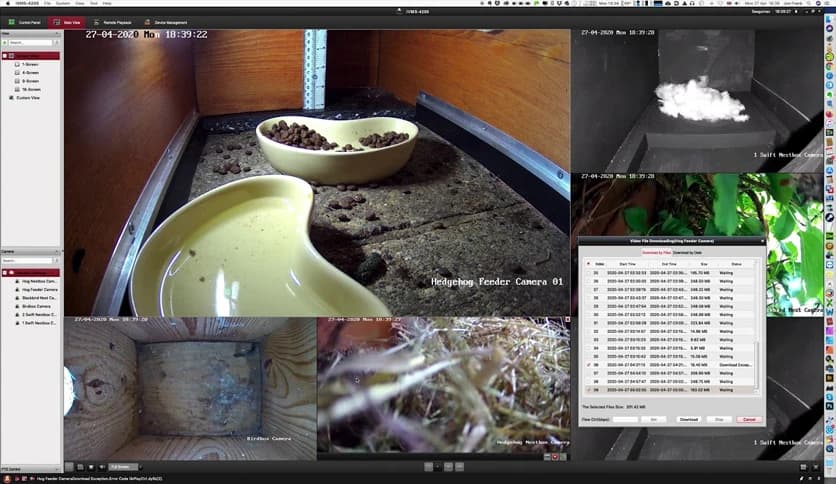Click the View panel search field
Image resolution: width=836 pixels, height=484 pixels.
point(30,42)
